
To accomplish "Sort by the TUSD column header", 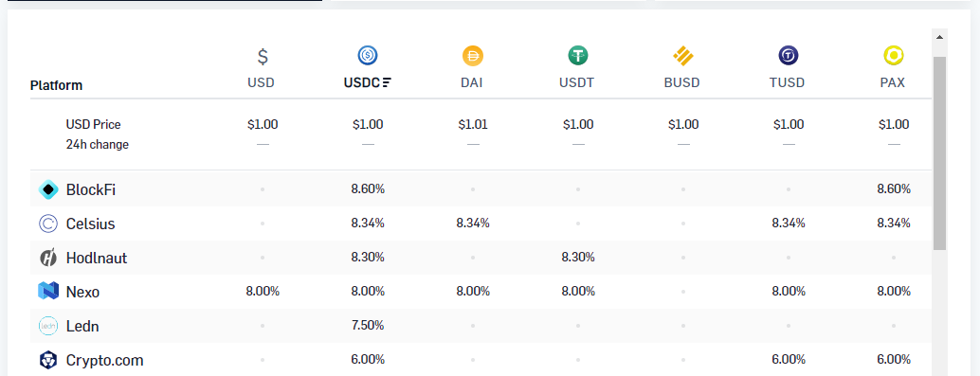I will click(x=787, y=82).
